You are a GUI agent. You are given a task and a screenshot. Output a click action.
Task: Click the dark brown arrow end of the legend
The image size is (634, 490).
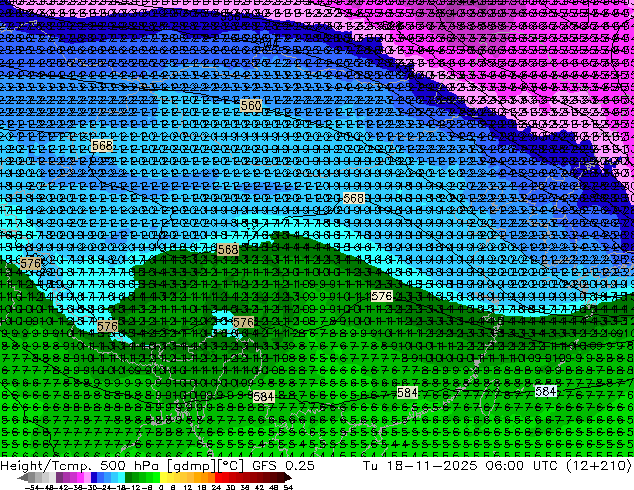[x=287, y=477]
